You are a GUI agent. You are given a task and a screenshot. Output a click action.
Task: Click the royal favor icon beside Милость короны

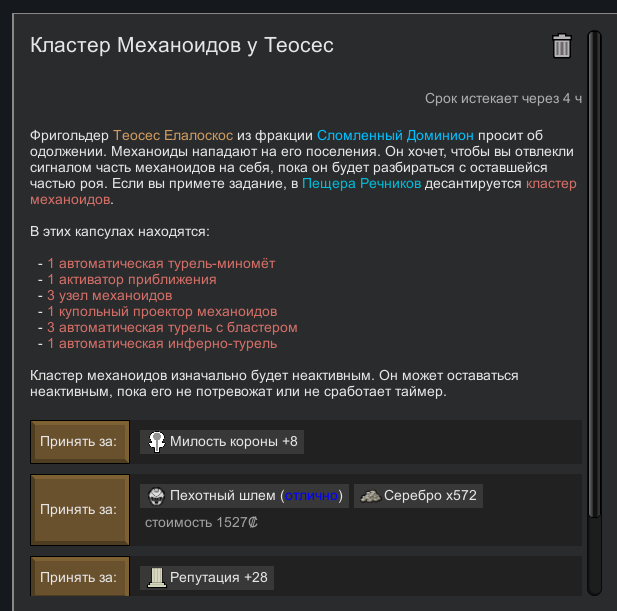point(157,441)
